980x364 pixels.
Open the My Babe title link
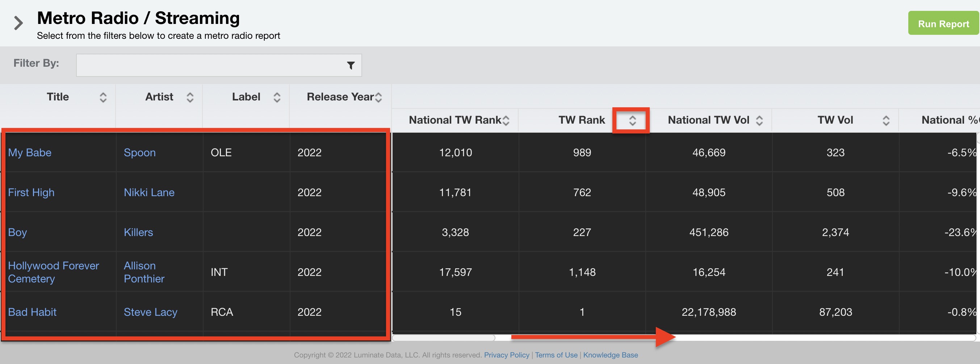[x=30, y=152]
